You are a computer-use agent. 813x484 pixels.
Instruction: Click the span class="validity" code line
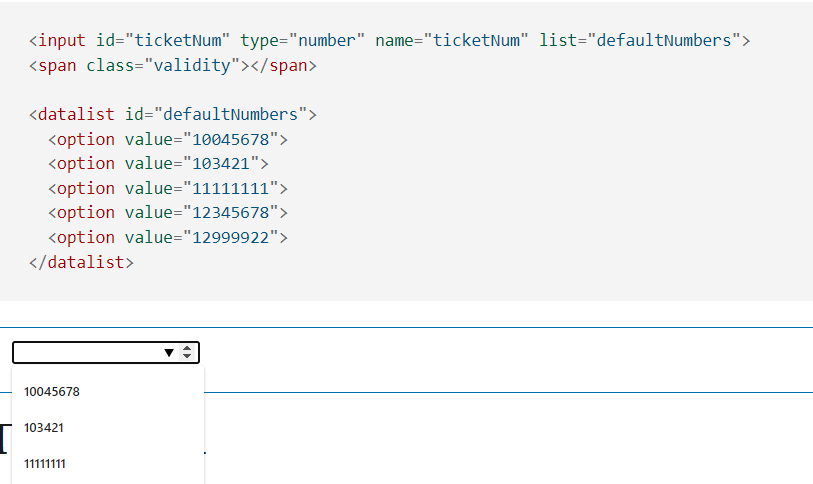point(173,65)
